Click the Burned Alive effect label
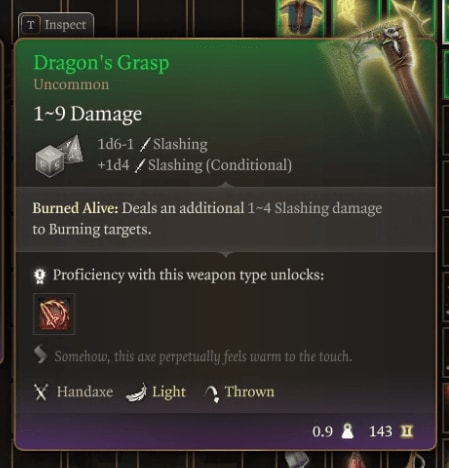Viewport: 449px width, 468px height. pyautogui.click(x=75, y=208)
